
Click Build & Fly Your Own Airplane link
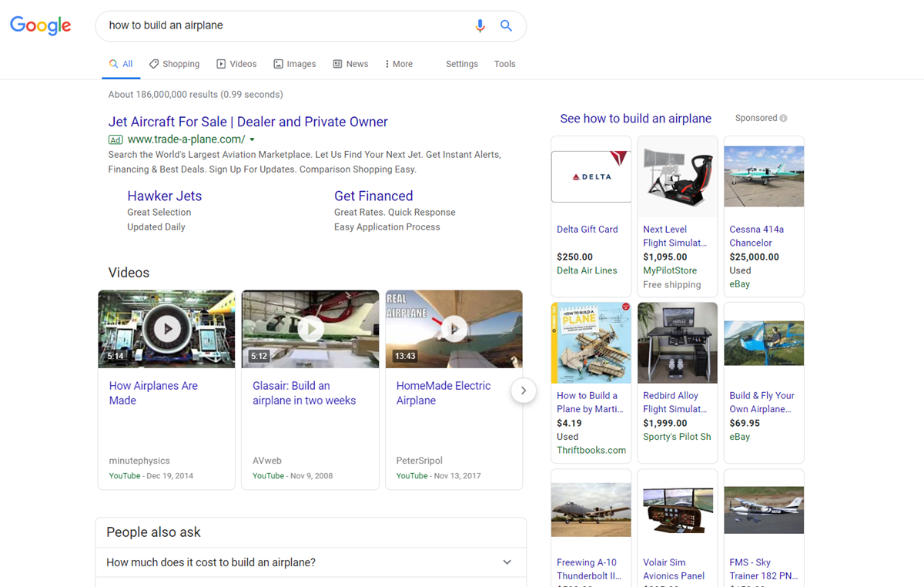coord(762,402)
